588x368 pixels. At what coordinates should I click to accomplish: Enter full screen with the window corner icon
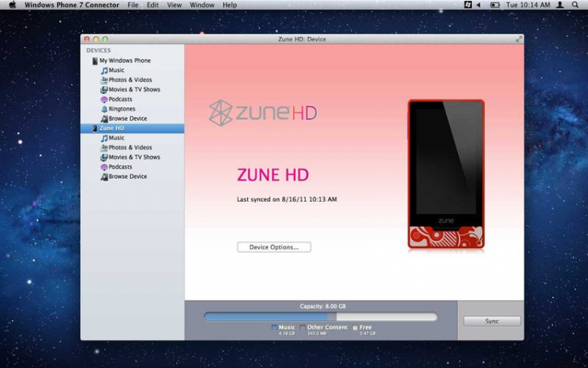519,39
